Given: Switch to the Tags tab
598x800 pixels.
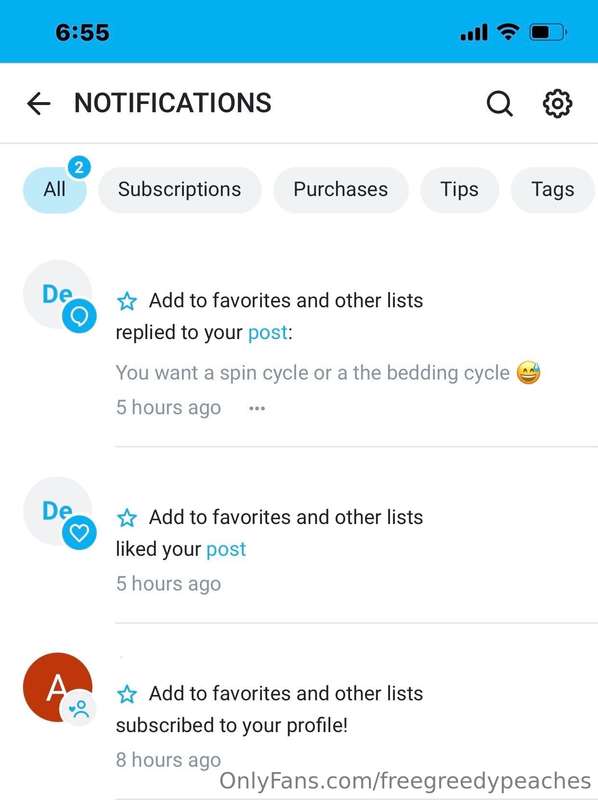Looking at the screenshot, I should point(553,189).
